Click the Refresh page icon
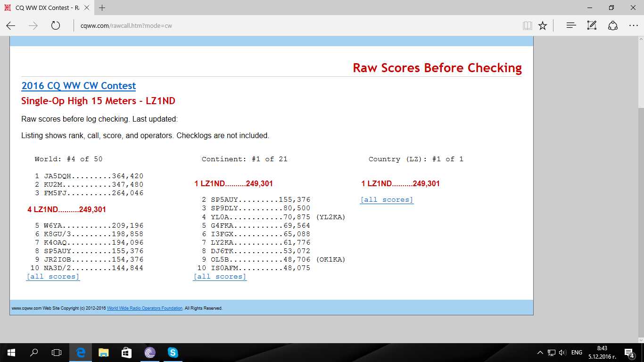644x362 pixels. coord(56,25)
